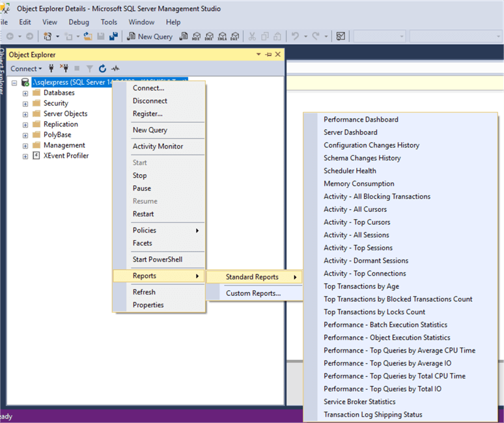Click the MDX query toolbar icon
504x423 pixels.
[x=197, y=36]
